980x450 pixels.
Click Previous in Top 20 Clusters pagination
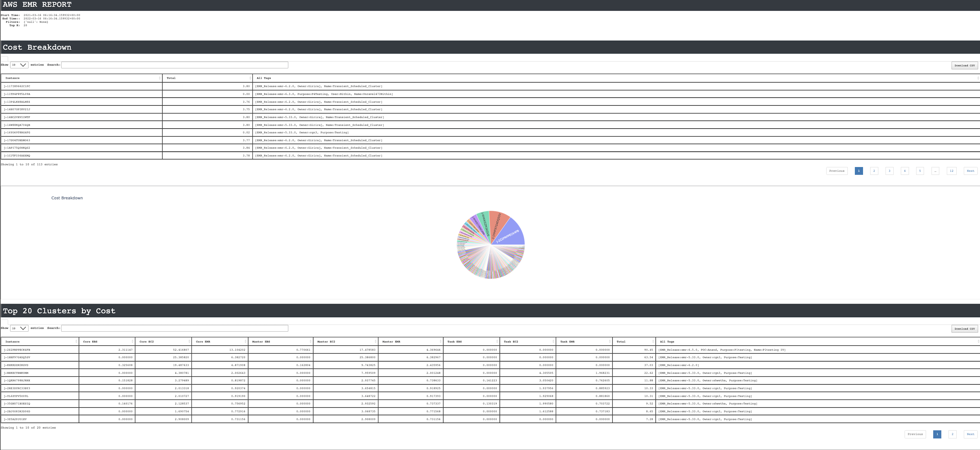pos(915,434)
